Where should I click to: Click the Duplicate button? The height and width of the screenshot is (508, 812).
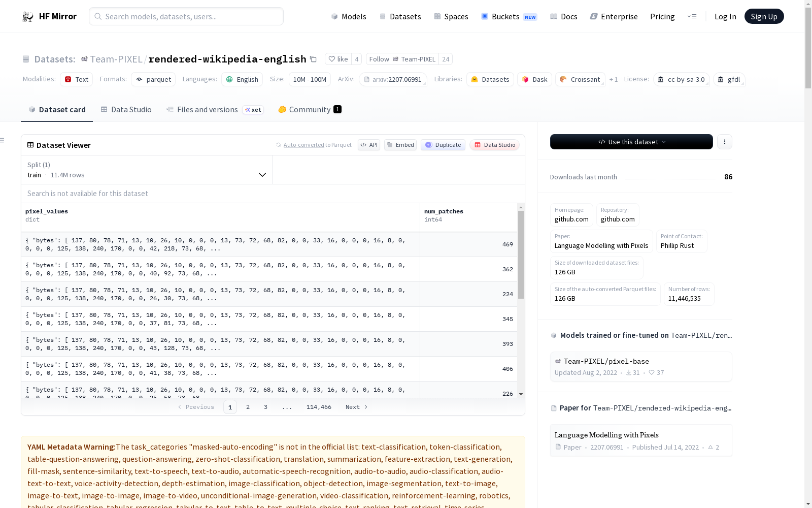(x=443, y=145)
